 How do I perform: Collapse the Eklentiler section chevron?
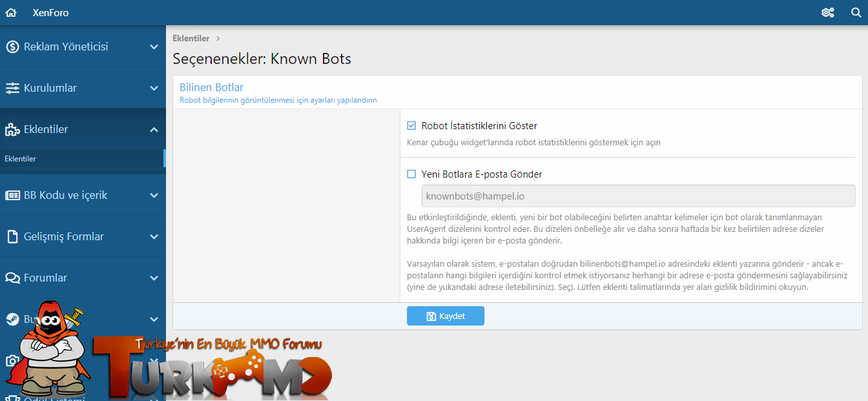pos(154,129)
